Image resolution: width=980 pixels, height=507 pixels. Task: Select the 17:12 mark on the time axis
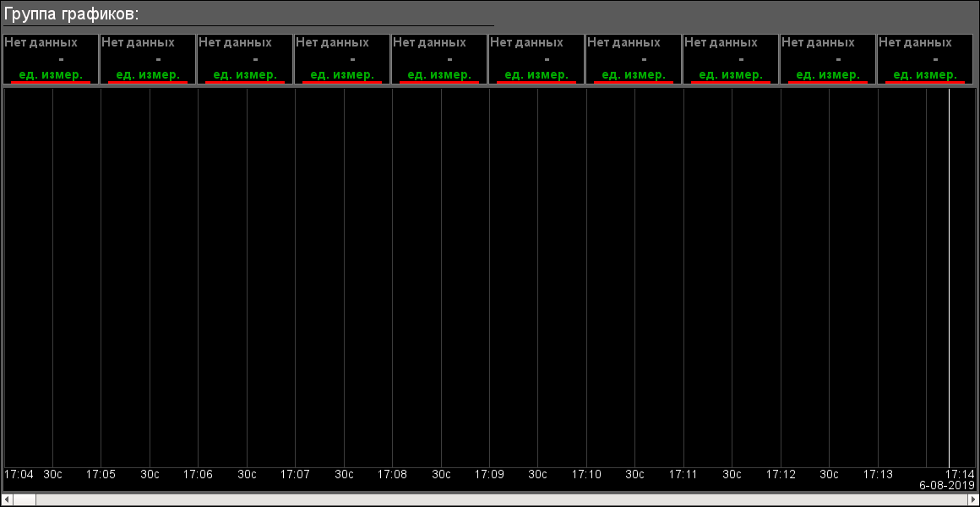[x=781, y=475]
